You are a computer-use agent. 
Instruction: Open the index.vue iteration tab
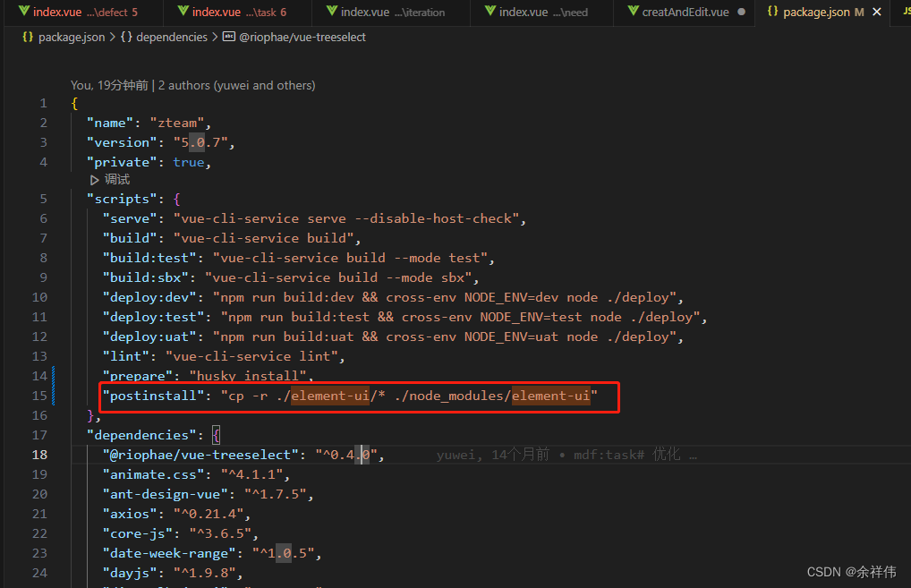click(x=392, y=12)
